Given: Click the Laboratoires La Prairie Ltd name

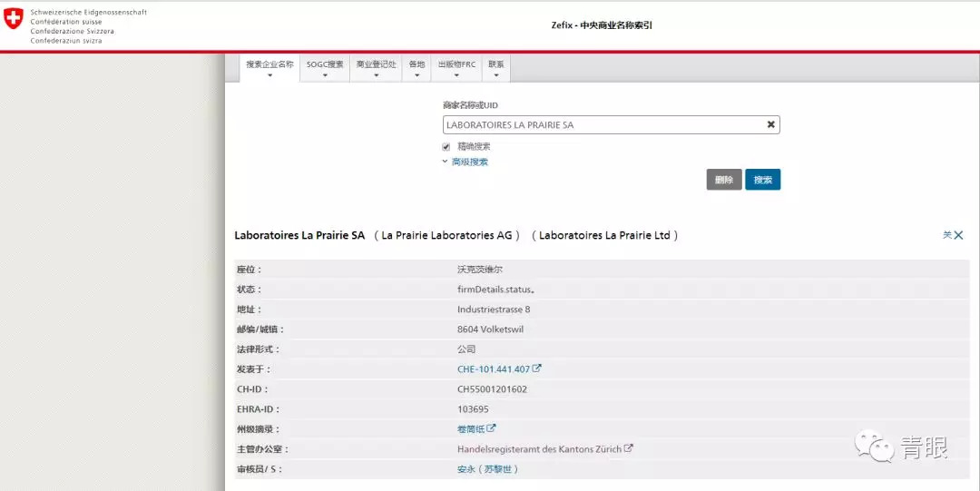Looking at the screenshot, I should click(x=604, y=236).
